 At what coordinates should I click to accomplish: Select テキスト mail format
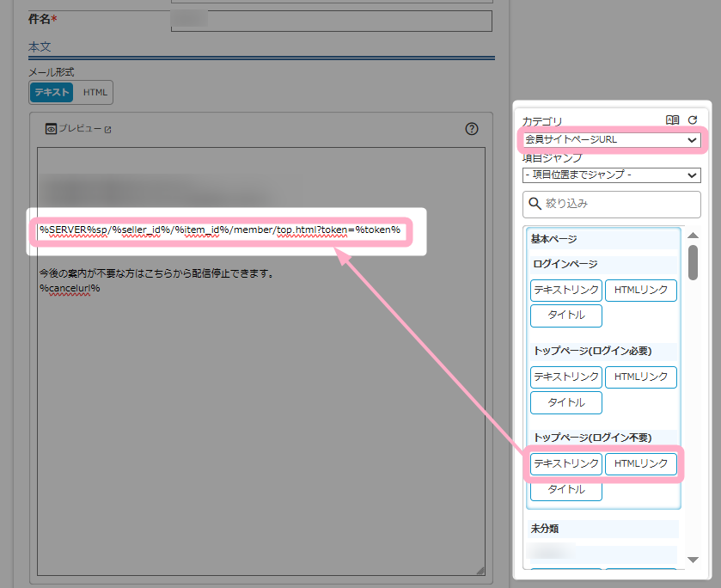point(52,93)
